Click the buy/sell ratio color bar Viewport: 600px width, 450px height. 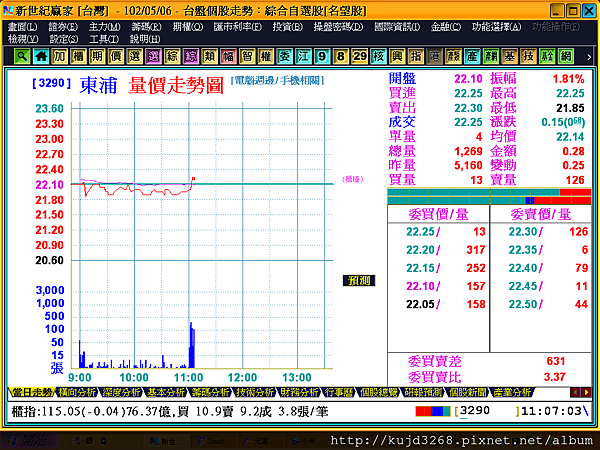(x=489, y=196)
